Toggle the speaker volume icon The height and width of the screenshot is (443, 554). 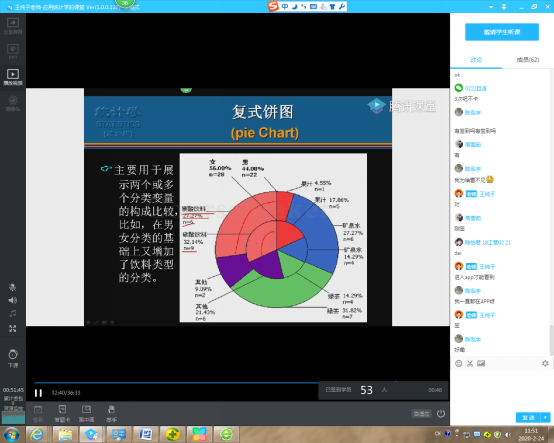[x=13, y=300]
